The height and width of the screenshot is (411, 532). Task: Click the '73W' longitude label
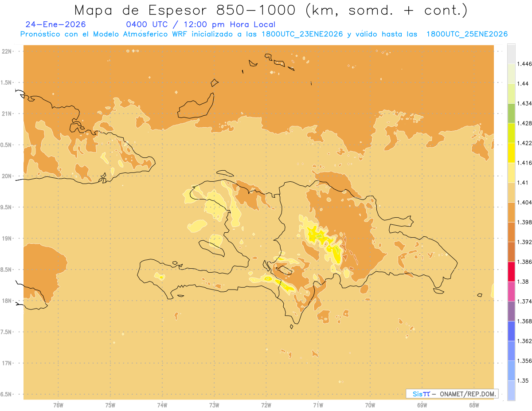tap(214, 405)
